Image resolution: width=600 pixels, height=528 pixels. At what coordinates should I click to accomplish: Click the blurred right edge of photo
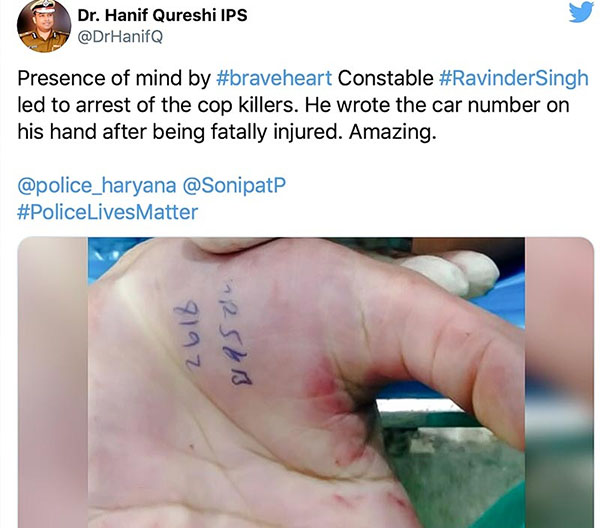(x=559, y=382)
